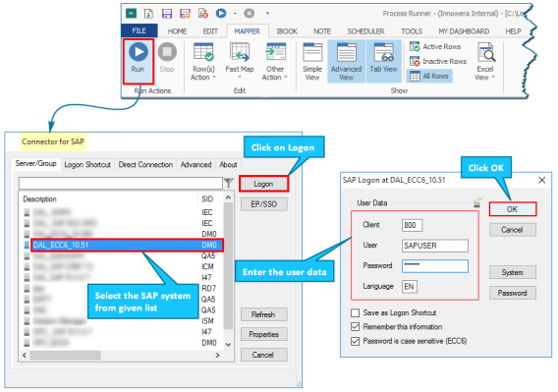Open Excel View tool
The width and height of the screenshot is (558, 392).
click(485, 61)
